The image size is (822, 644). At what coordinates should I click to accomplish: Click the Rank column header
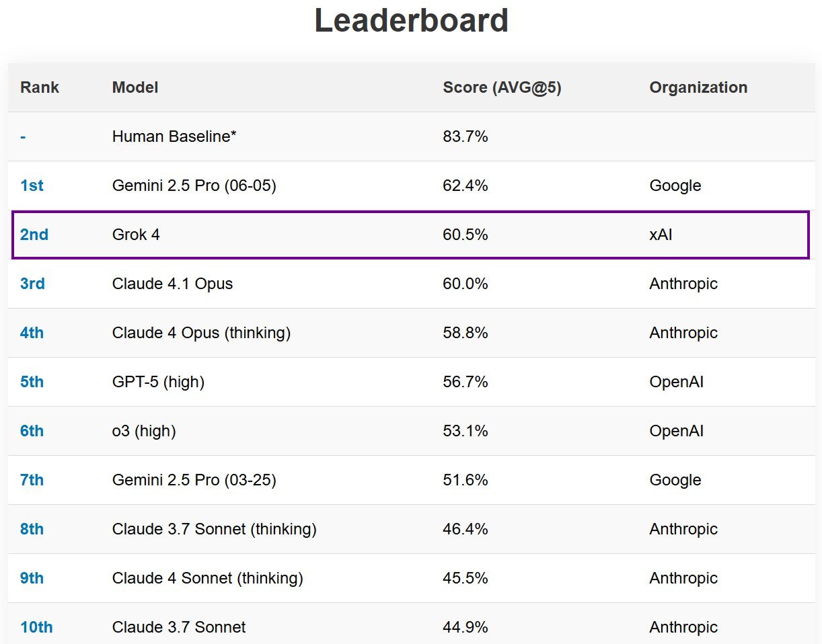pyautogui.click(x=40, y=87)
